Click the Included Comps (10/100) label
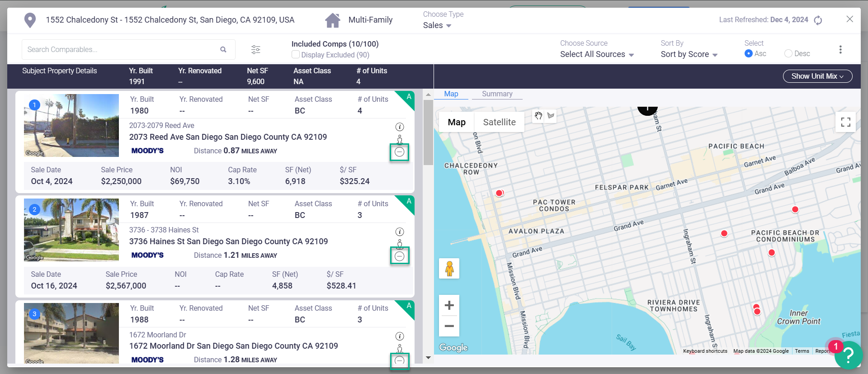868x374 pixels. point(335,44)
